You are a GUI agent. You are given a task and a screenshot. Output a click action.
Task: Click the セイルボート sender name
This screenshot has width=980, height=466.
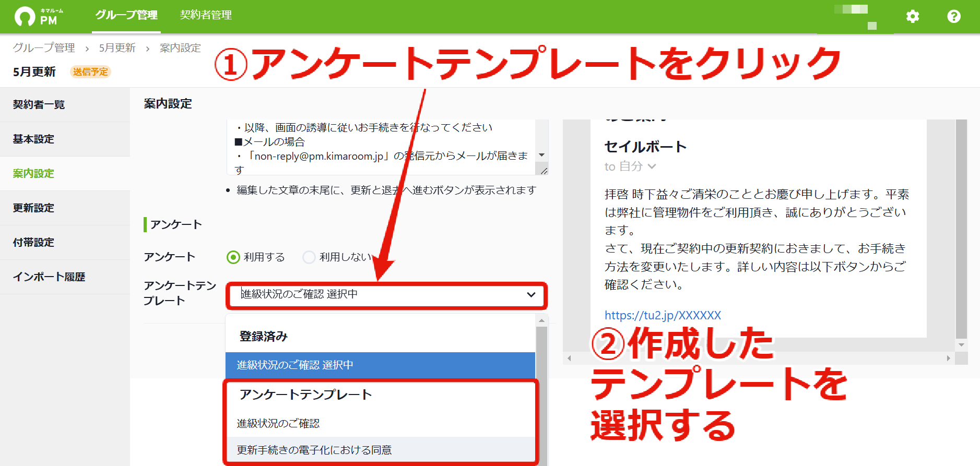click(645, 147)
